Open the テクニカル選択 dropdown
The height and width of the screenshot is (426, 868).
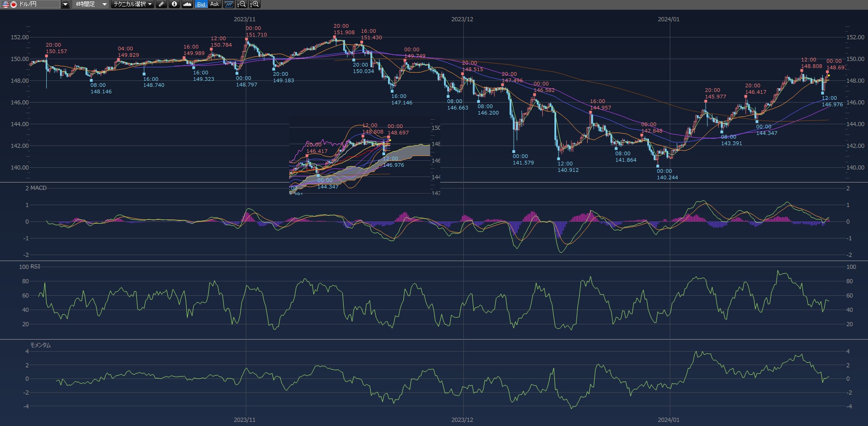point(133,4)
